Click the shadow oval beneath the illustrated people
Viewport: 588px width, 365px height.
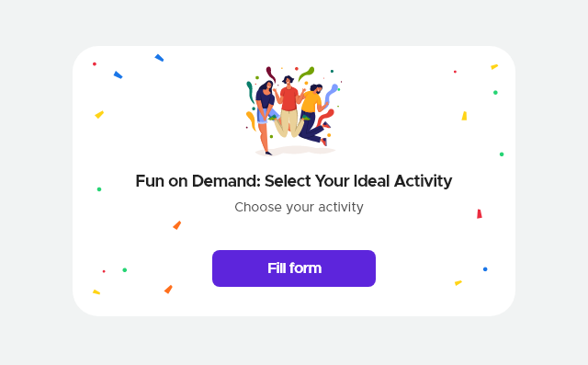tap(295, 151)
